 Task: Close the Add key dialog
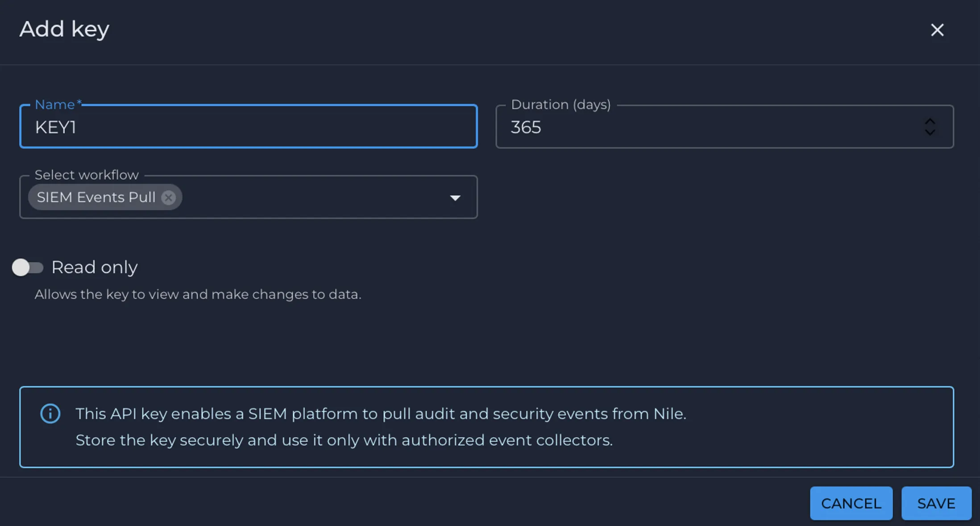click(x=937, y=30)
